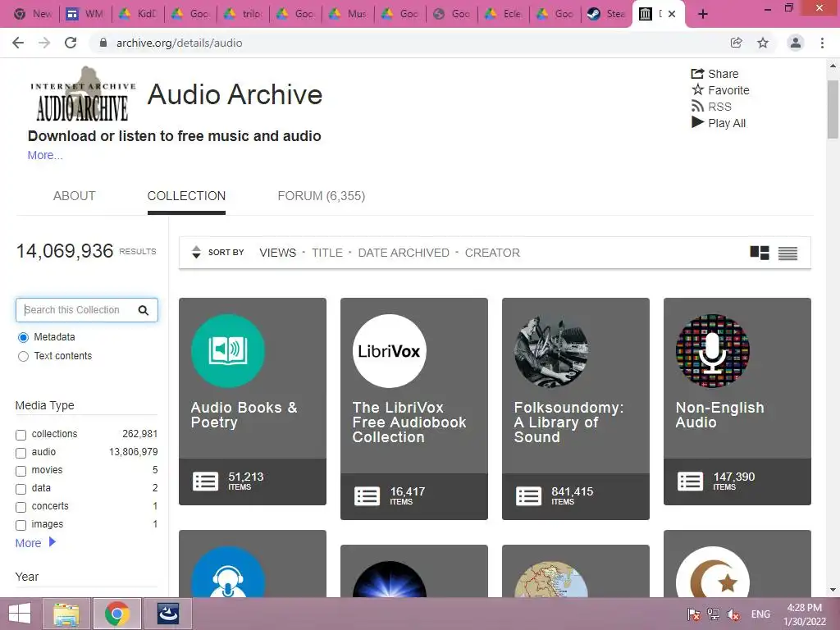Reload the page with refresh icon
Viewport: 840px width, 630px height.
click(71, 43)
